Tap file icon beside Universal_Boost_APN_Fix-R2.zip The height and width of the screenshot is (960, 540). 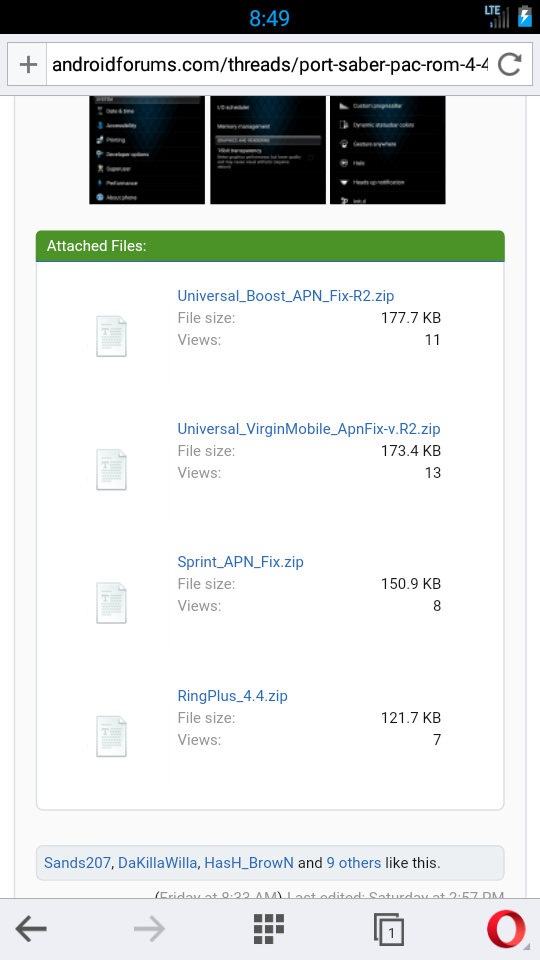tap(111, 336)
